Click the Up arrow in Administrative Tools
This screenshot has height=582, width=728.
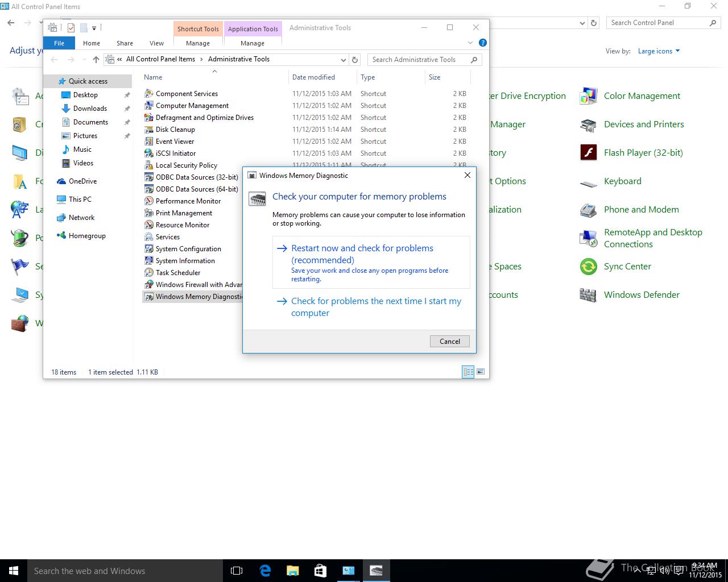[x=96, y=60]
